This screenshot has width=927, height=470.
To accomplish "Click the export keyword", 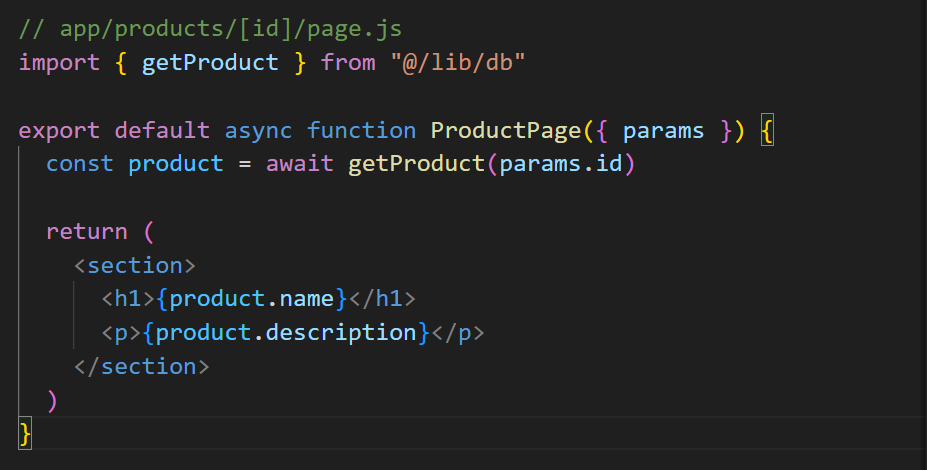I will (x=59, y=130).
